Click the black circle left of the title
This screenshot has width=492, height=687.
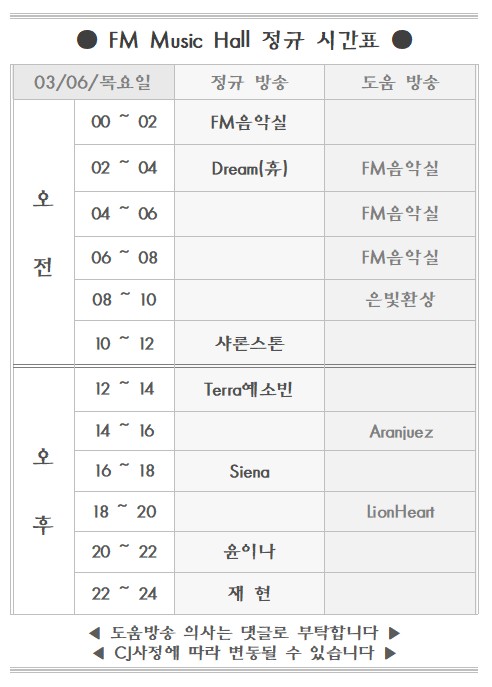[x=87, y=40]
